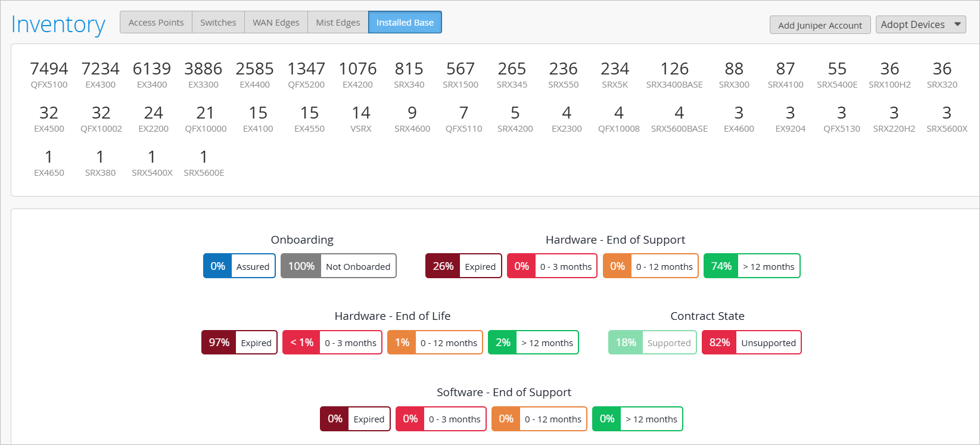980x445 pixels.
Task: Go to the Mist Edges tab
Action: [338, 23]
